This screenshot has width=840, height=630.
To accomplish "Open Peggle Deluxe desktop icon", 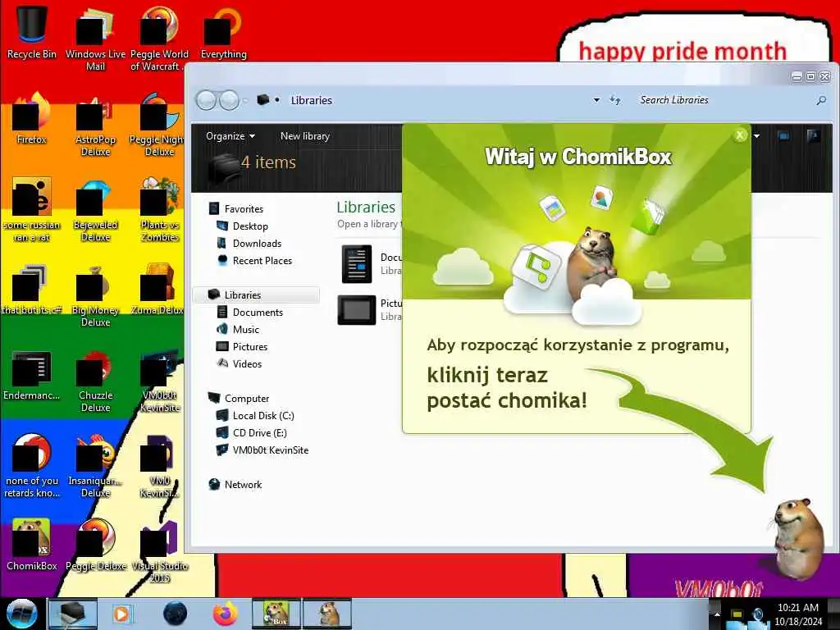I will pyautogui.click(x=95, y=544).
